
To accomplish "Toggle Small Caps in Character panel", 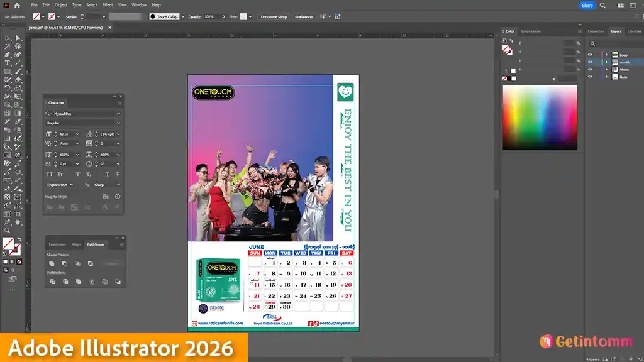I will pyautogui.click(x=60, y=175).
